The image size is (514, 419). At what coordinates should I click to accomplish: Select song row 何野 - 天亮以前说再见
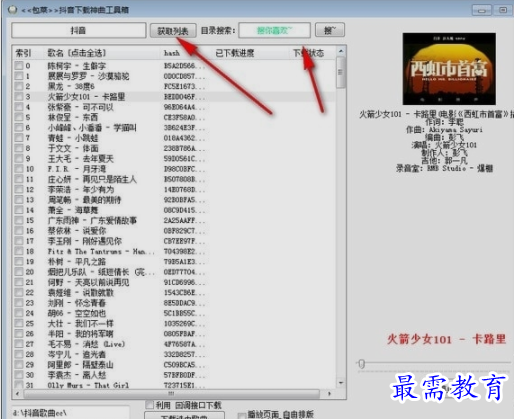[x=173, y=282]
